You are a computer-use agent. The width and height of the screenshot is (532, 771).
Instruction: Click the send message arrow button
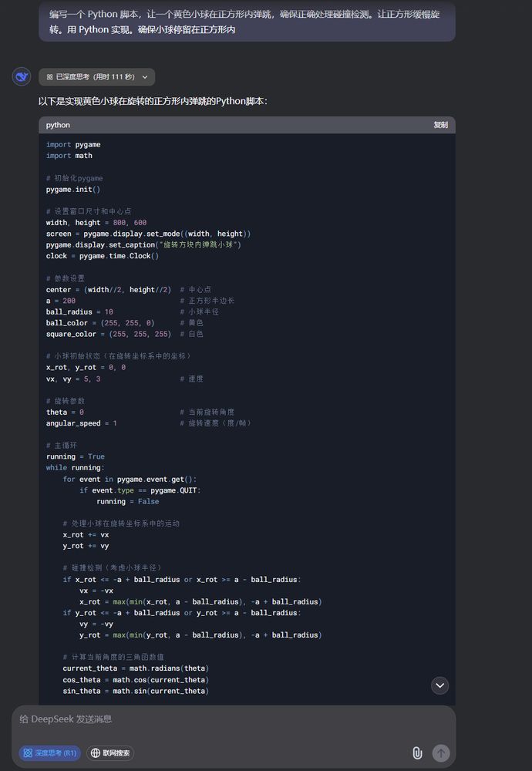click(x=440, y=752)
